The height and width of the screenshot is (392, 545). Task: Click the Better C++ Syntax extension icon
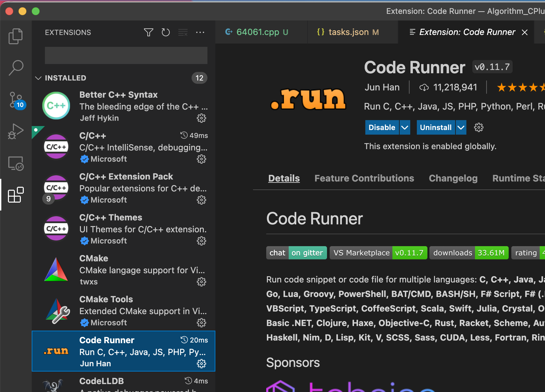tap(56, 106)
